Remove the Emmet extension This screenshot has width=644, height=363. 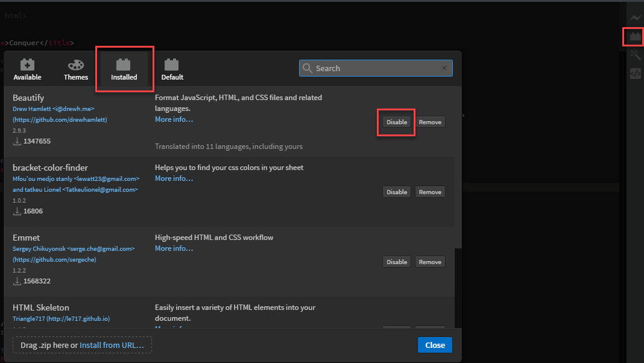[x=430, y=262]
